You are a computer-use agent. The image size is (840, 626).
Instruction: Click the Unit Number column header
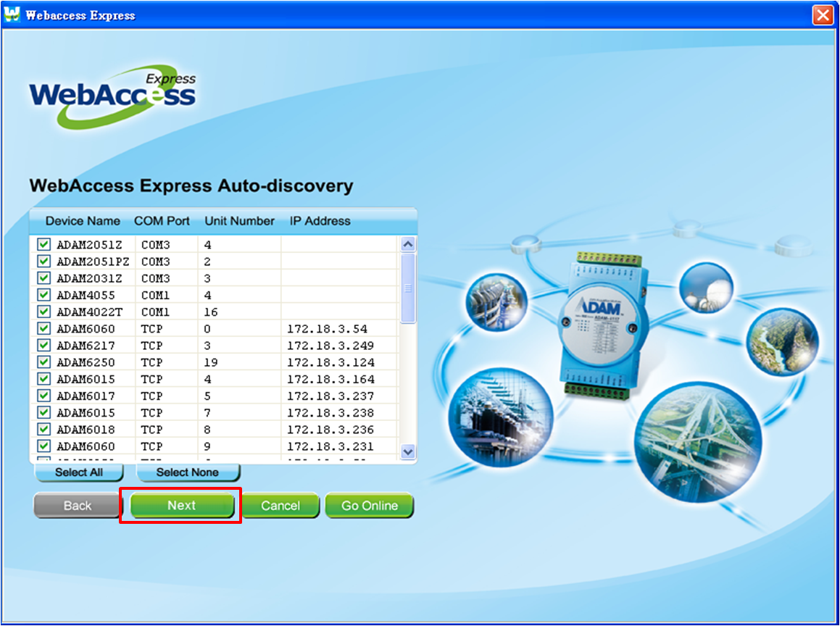click(239, 221)
